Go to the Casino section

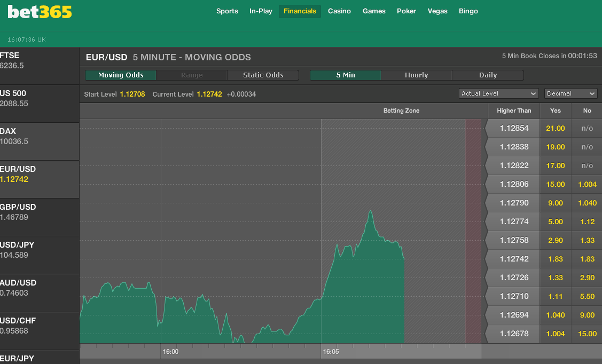coord(339,11)
